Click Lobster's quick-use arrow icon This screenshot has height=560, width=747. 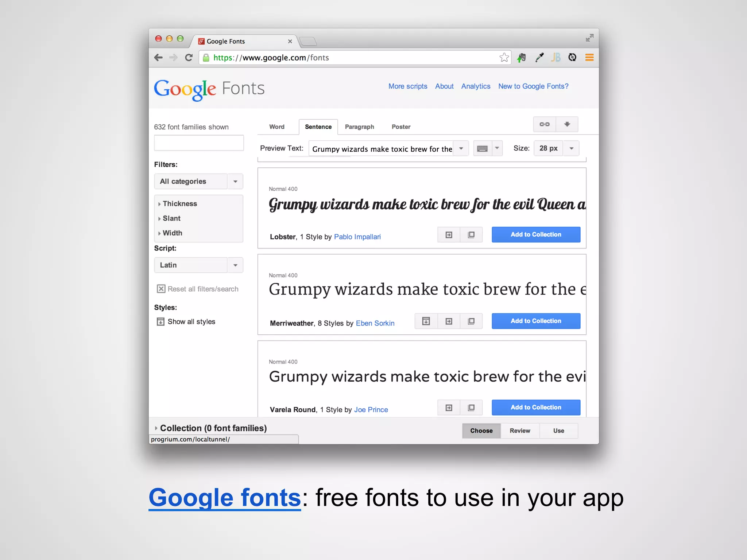tap(449, 235)
